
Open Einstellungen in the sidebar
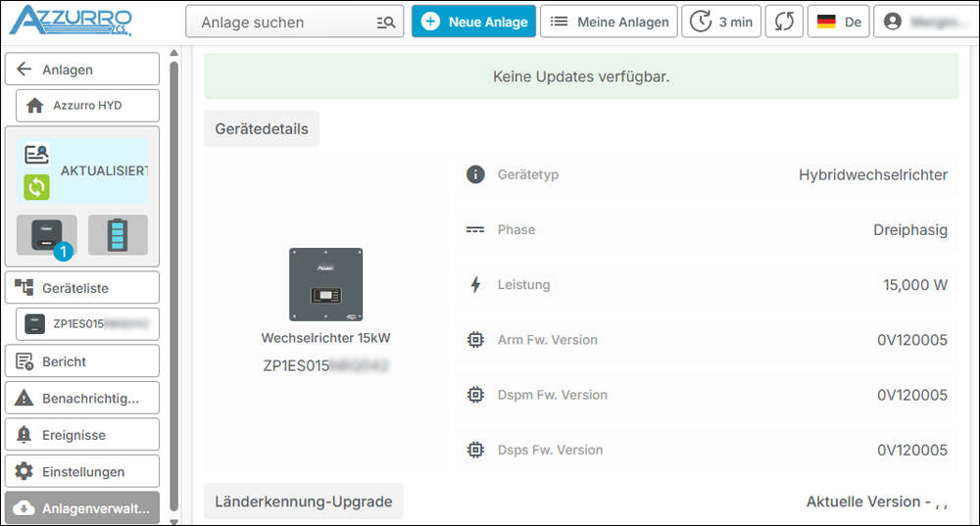[82, 471]
